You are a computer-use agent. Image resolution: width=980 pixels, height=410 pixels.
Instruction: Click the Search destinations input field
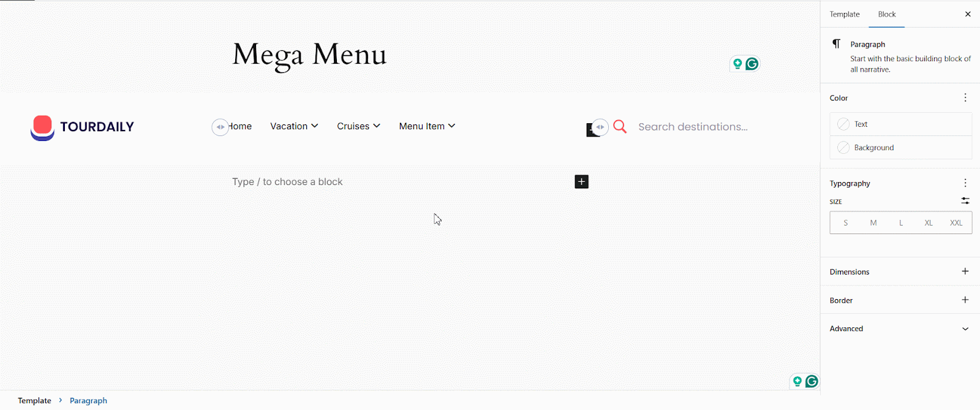coord(693,127)
